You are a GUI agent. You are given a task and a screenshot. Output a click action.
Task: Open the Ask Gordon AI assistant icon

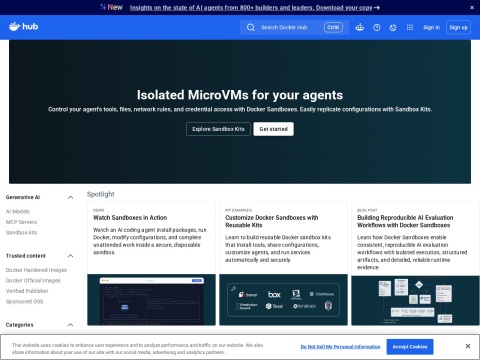pyautogui.click(x=360, y=27)
